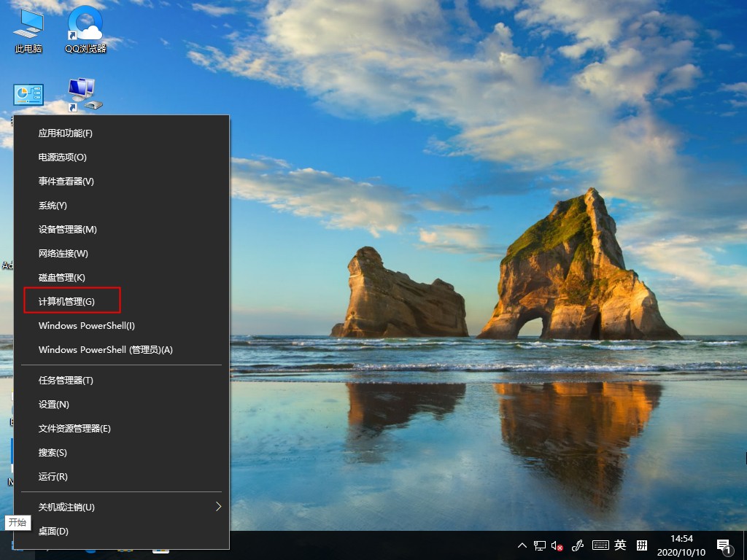Open the network status tray icon
Screen dimensions: 747x560
pos(538,545)
